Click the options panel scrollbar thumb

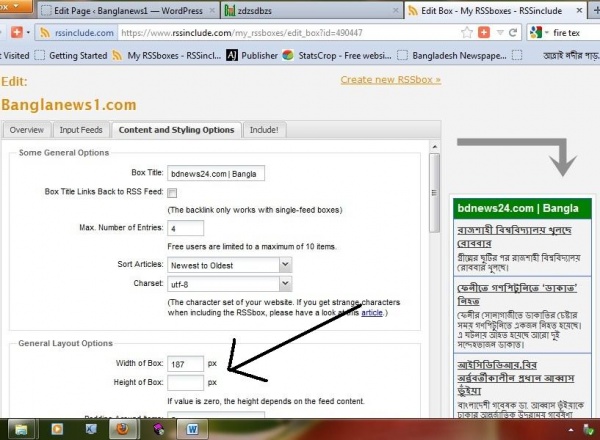click(x=435, y=193)
